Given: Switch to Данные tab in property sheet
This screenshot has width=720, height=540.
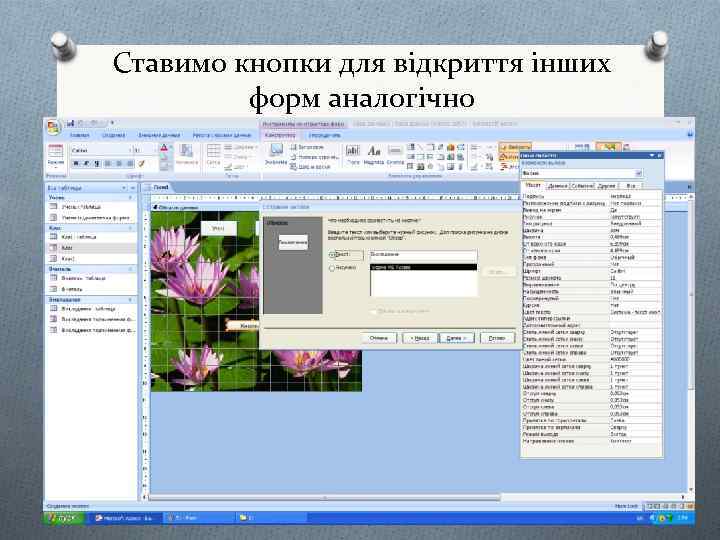Looking at the screenshot, I should (557, 186).
